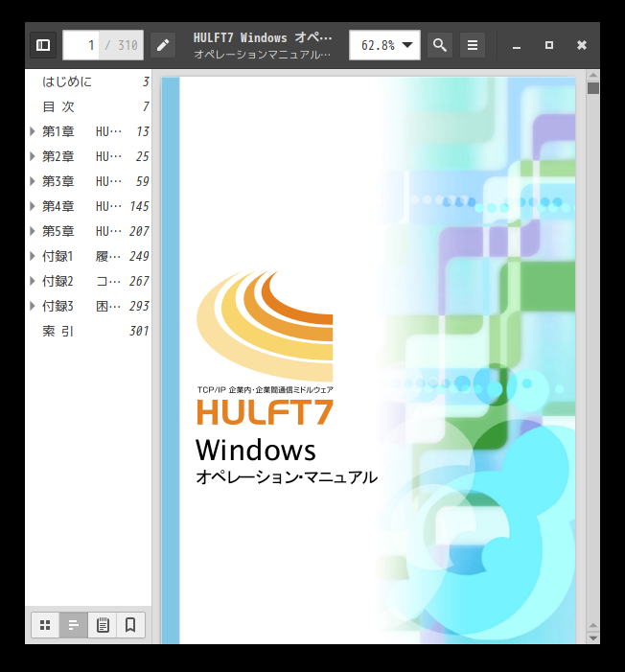
Task: Click the vertical scrollbar thumb
Action: (593, 88)
